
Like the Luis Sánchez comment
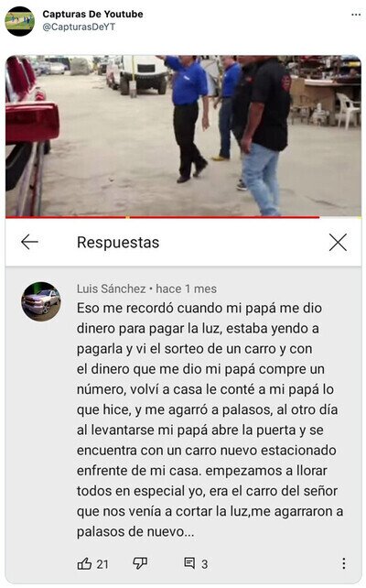(x=84, y=563)
